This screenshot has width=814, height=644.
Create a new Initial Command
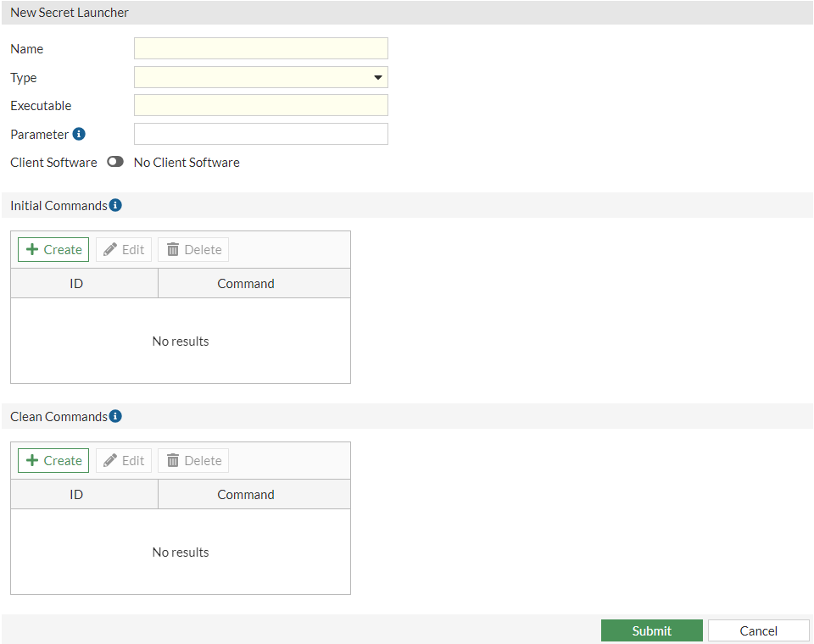pos(53,250)
